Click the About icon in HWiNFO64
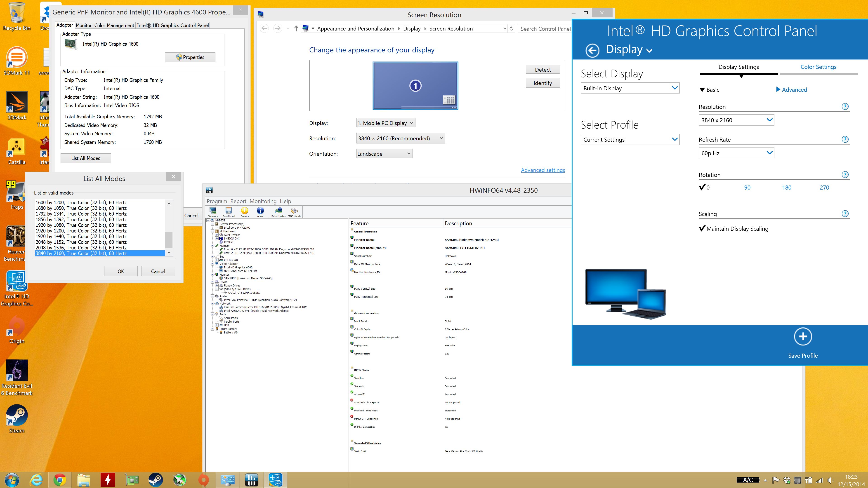 (260, 211)
